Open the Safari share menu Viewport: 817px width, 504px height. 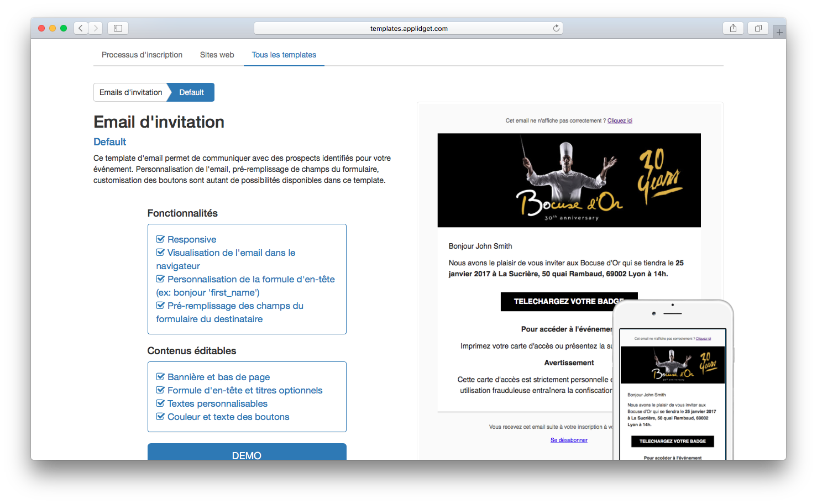[733, 28]
